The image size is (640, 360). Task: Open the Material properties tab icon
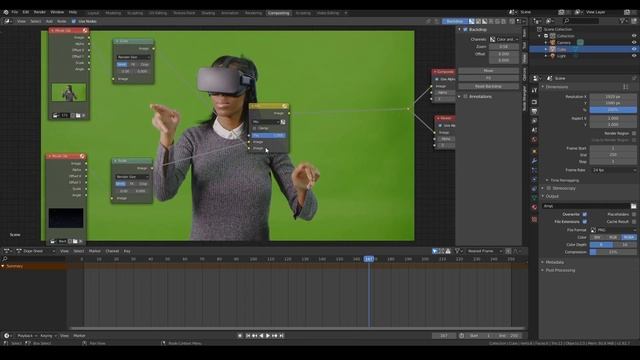pos(534,207)
